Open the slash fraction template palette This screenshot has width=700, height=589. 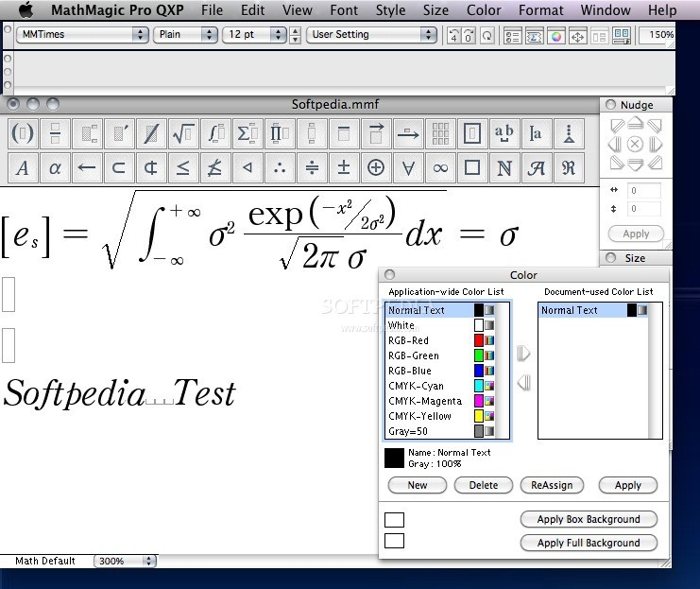click(x=151, y=133)
